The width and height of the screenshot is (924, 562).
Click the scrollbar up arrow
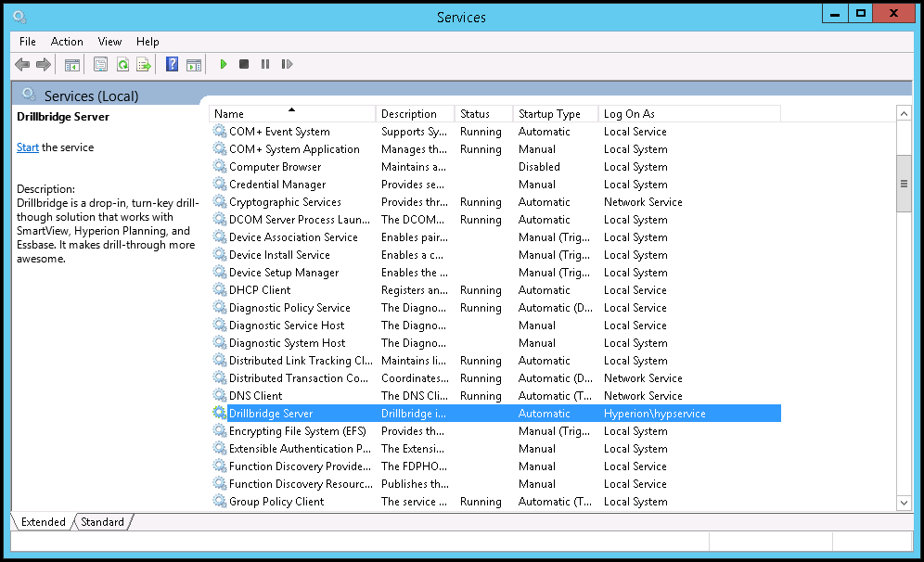(904, 113)
